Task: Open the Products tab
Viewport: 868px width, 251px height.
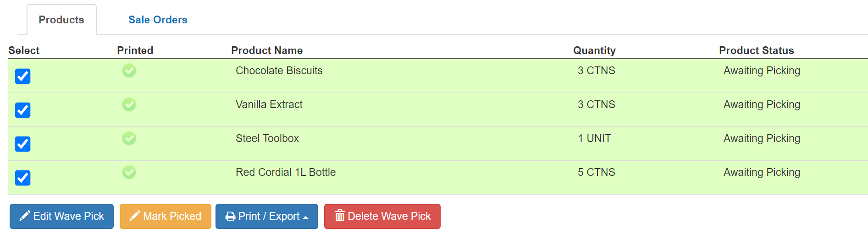Action: pyautogui.click(x=61, y=20)
